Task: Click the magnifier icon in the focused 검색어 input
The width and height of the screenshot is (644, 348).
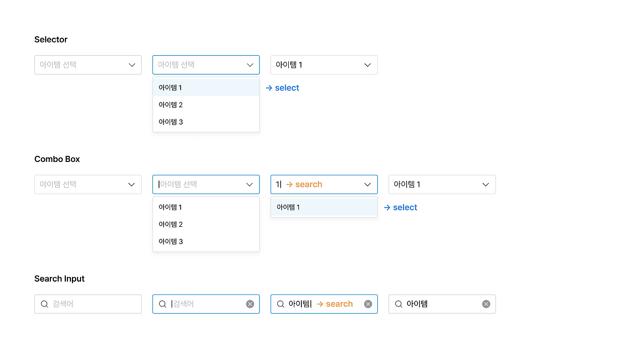Action: [x=163, y=304]
